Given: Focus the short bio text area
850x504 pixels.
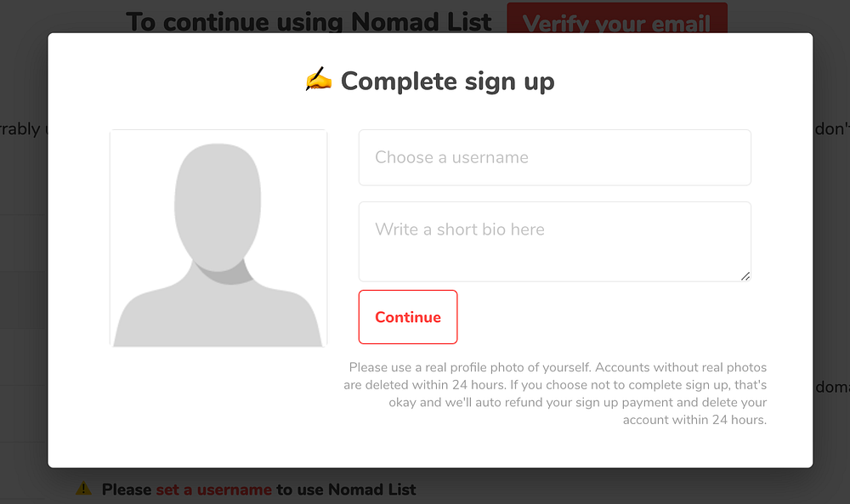Looking at the screenshot, I should [x=554, y=241].
